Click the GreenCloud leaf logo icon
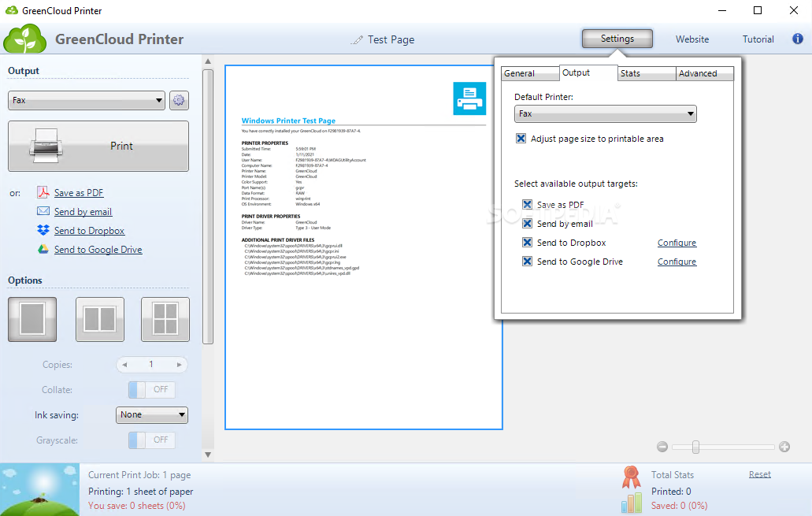The width and height of the screenshot is (812, 516). pyautogui.click(x=25, y=39)
